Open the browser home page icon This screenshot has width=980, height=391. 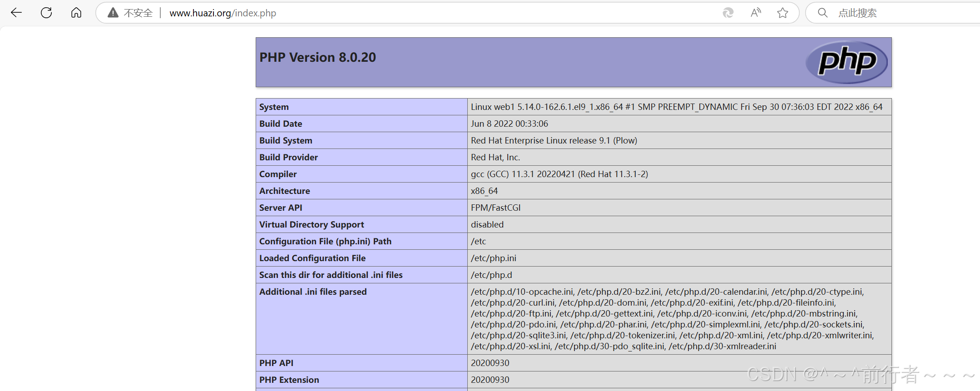tap(76, 13)
